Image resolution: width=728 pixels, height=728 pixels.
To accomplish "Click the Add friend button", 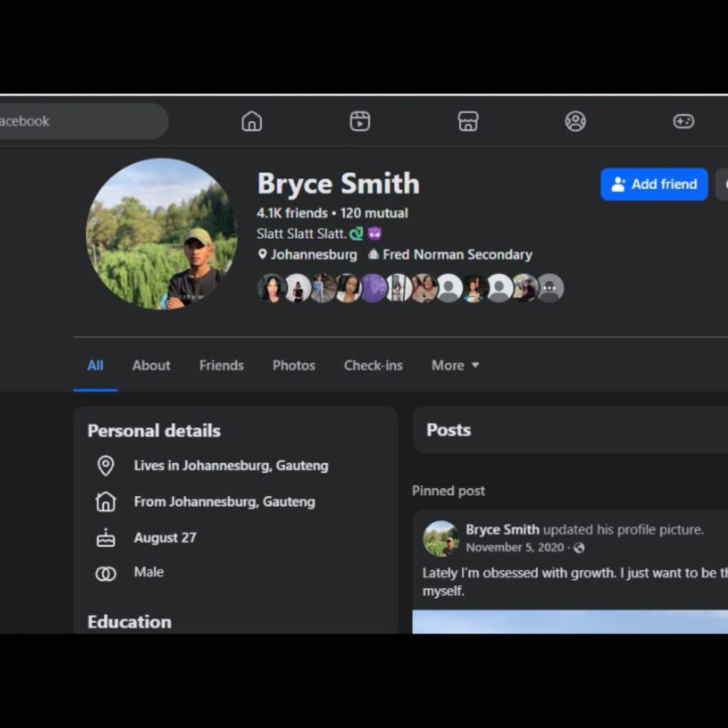I will click(x=654, y=184).
